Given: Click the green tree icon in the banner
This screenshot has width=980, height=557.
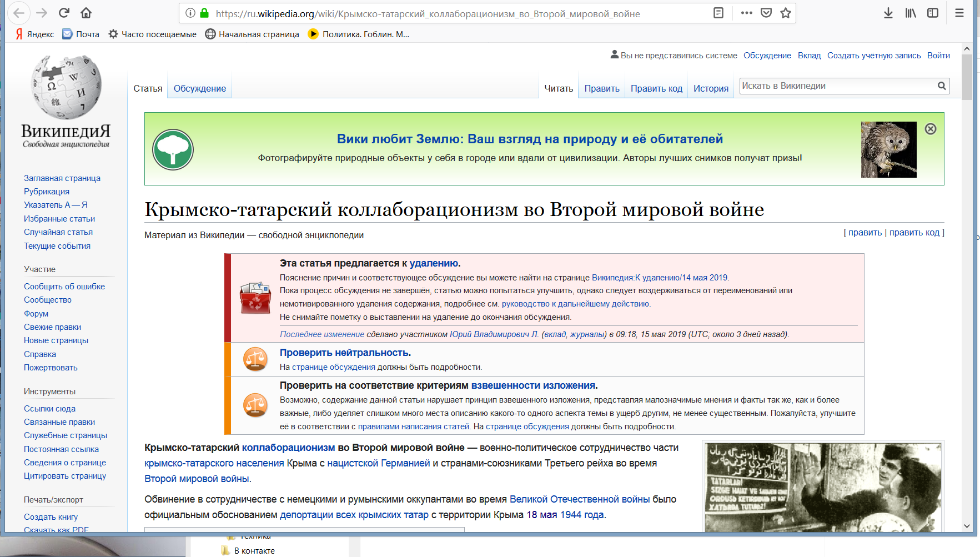Looking at the screenshot, I should point(173,149).
